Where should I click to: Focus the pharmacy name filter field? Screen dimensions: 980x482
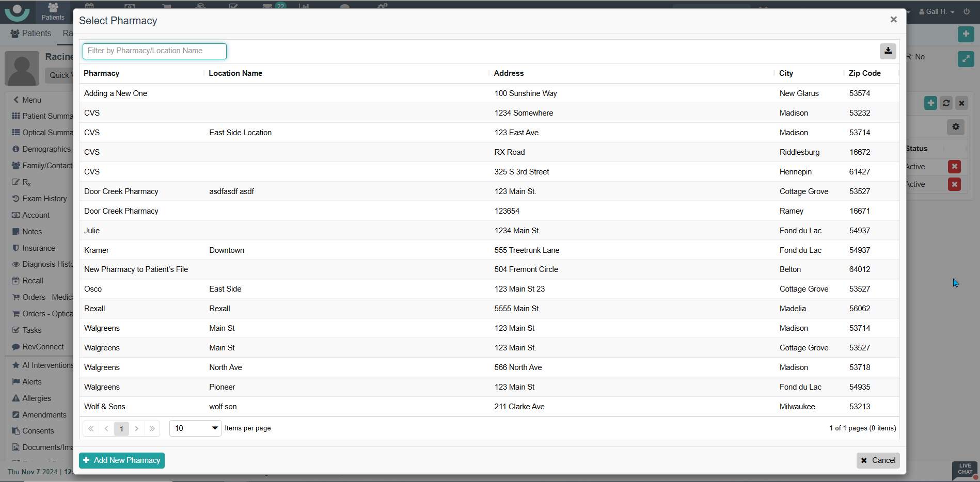coord(154,51)
